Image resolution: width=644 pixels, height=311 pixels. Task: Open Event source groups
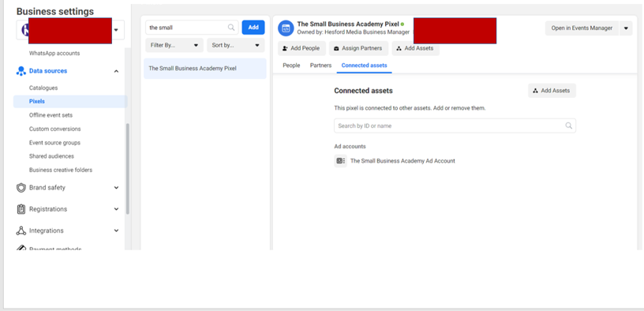pyautogui.click(x=54, y=143)
